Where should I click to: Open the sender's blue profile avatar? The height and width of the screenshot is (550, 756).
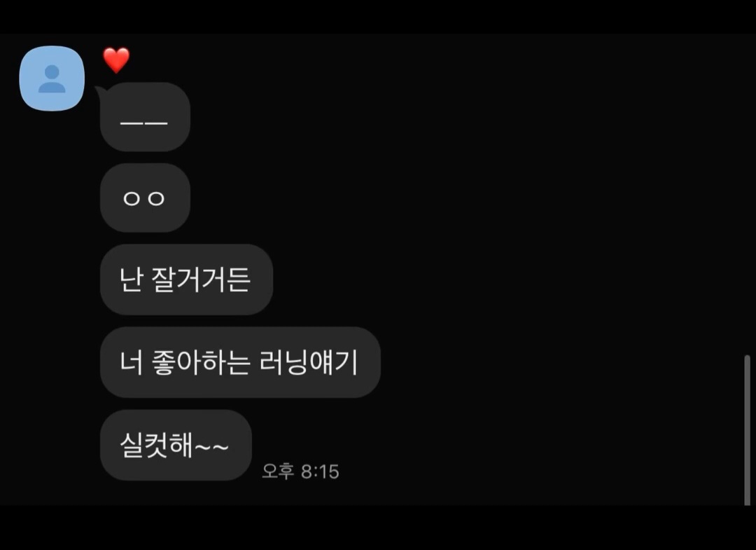pyautogui.click(x=52, y=78)
